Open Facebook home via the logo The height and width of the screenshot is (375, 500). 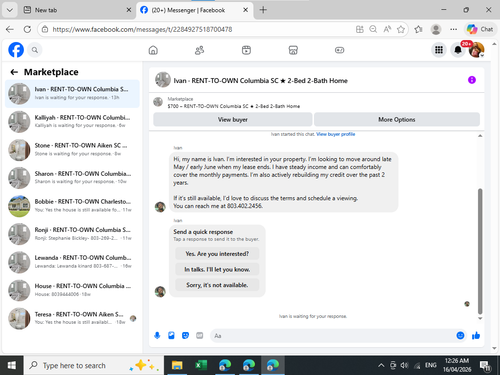[x=16, y=50]
